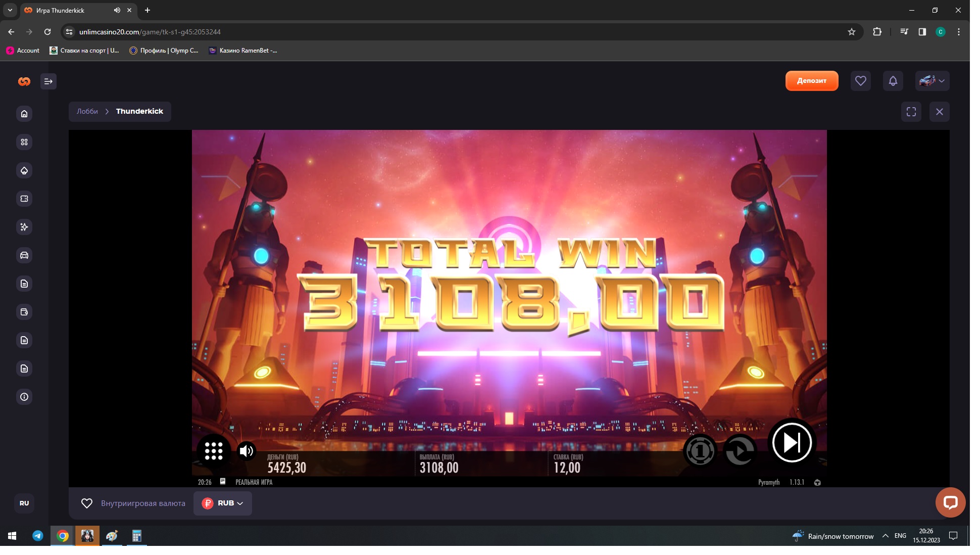This screenshot has width=980, height=555.
Task: Open the notifications bell icon
Action: coord(893,81)
